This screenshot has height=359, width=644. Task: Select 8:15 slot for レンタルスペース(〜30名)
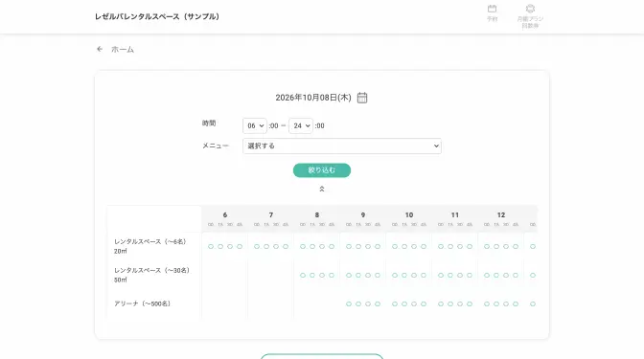coord(312,276)
